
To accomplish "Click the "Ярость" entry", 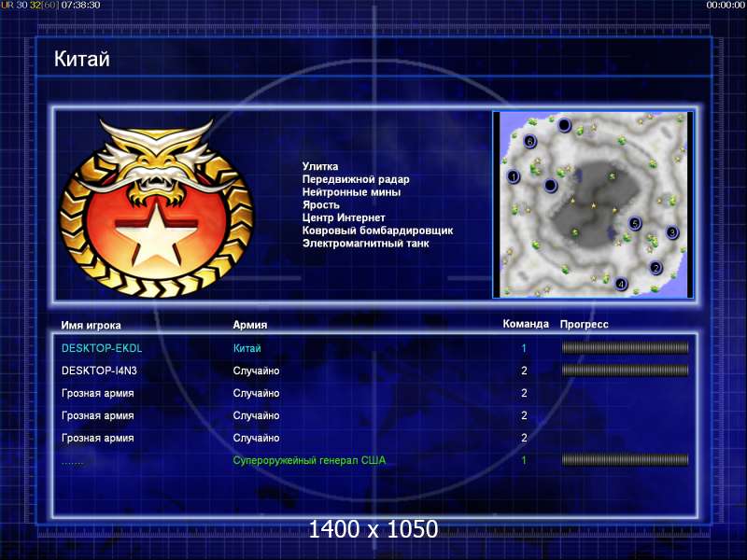I will (x=320, y=205).
